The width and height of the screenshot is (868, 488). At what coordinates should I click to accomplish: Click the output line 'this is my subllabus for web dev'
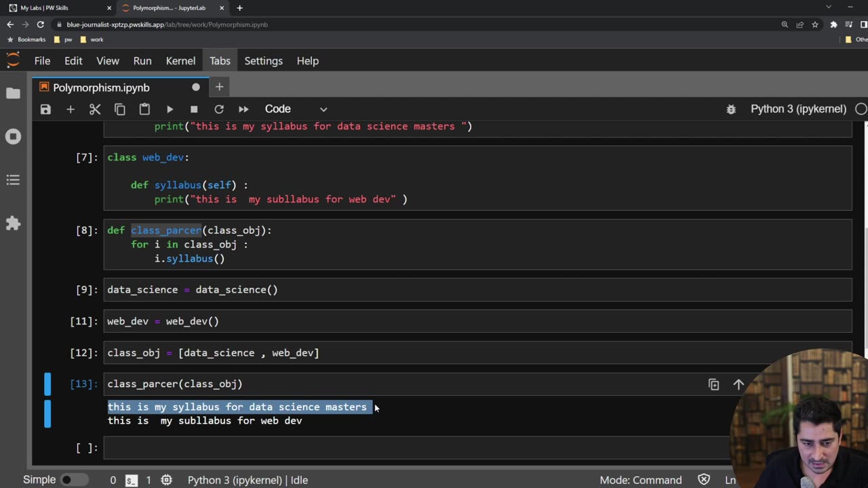click(205, 421)
